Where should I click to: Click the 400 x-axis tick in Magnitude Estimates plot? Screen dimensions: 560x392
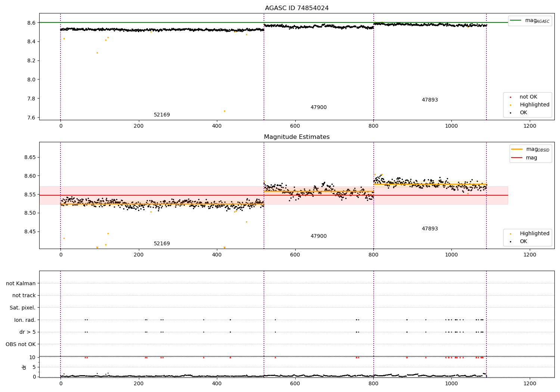(217, 255)
